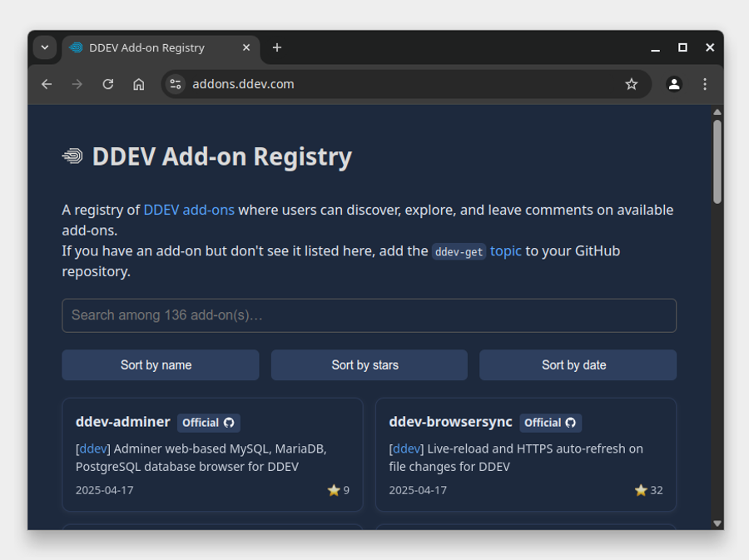749x560 pixels.
Task: Click the GitHub icon on ddev-adminer's Official badge
Action: coord(231,423)
